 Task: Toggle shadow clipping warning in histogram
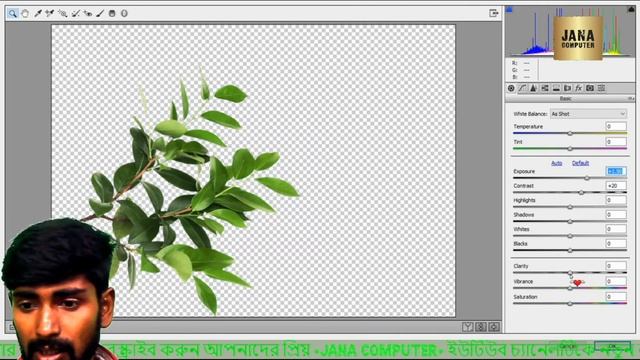click(509, 9)
